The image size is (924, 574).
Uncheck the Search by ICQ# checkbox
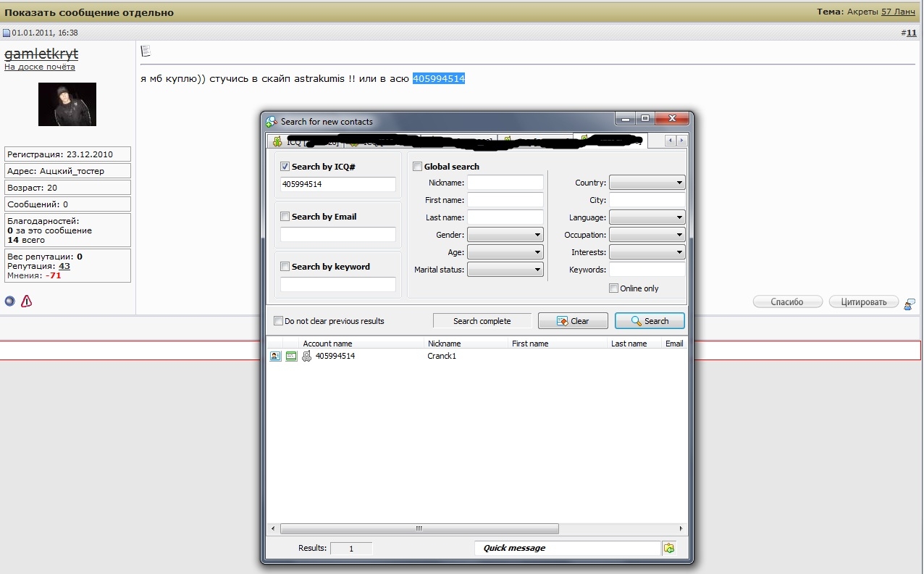285,167
